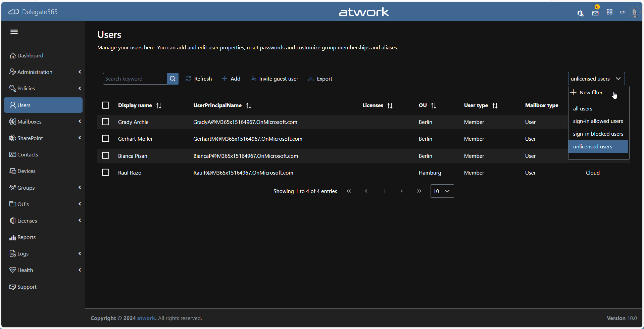Image resolution: width=644 pixels, height=329 pixels.
Task: Open the apps grid icon
Action: pyautogui.click(x=609, y=12)
